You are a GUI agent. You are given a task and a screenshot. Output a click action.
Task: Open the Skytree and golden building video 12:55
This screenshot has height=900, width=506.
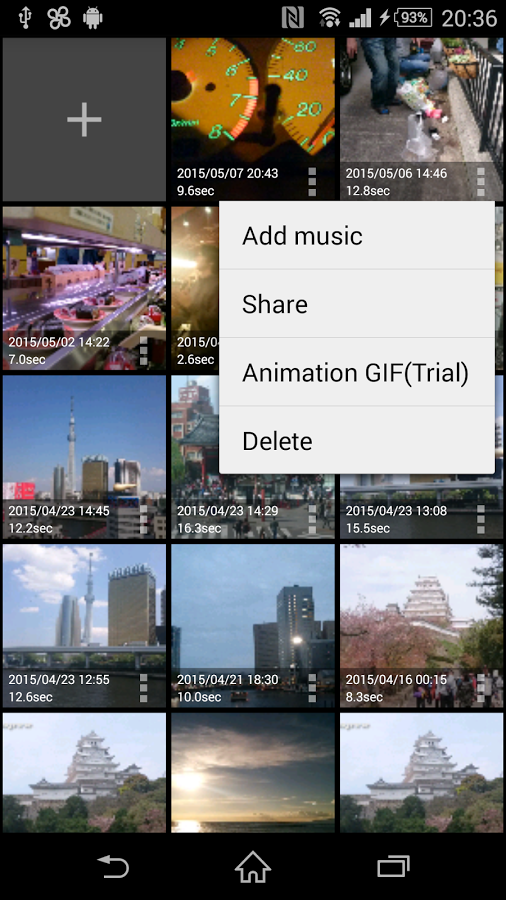click(84, 626)
